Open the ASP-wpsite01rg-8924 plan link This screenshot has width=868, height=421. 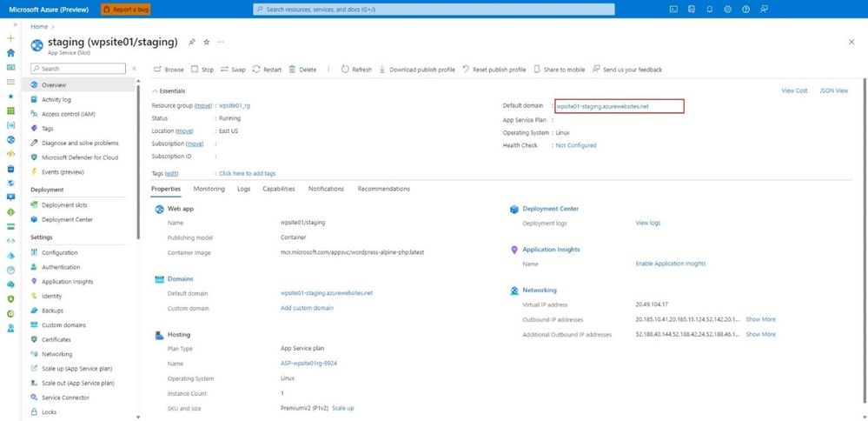pyautogui.click(x=309, y=364)
